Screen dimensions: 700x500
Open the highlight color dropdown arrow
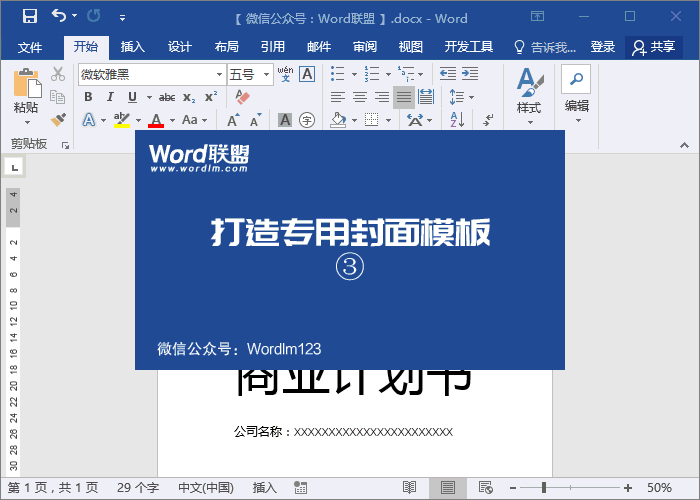[138, 121]
